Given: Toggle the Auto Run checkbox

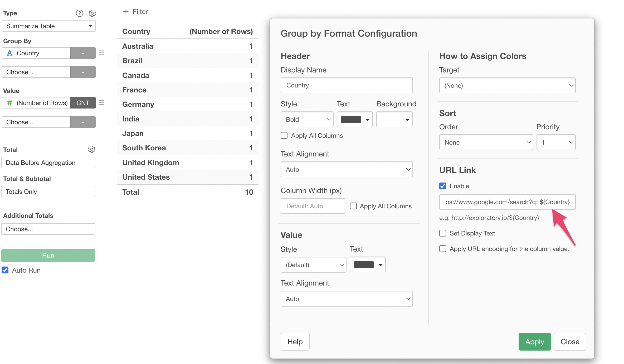Looking at the screenshot, I should point(5,270).
